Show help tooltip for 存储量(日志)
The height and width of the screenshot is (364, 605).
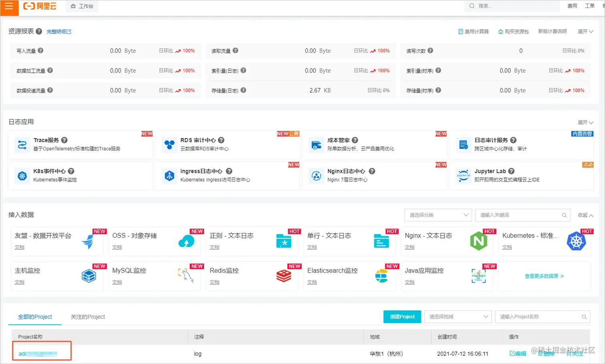[243, 90]
